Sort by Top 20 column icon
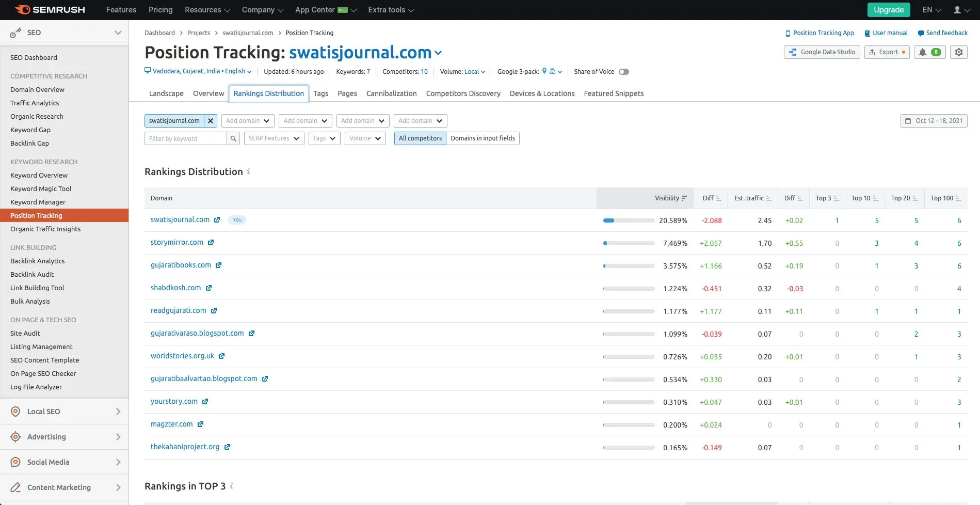 915,198
